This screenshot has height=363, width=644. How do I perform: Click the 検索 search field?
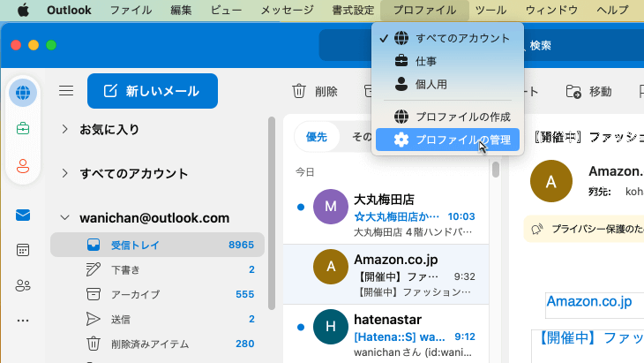click(482, 45)
